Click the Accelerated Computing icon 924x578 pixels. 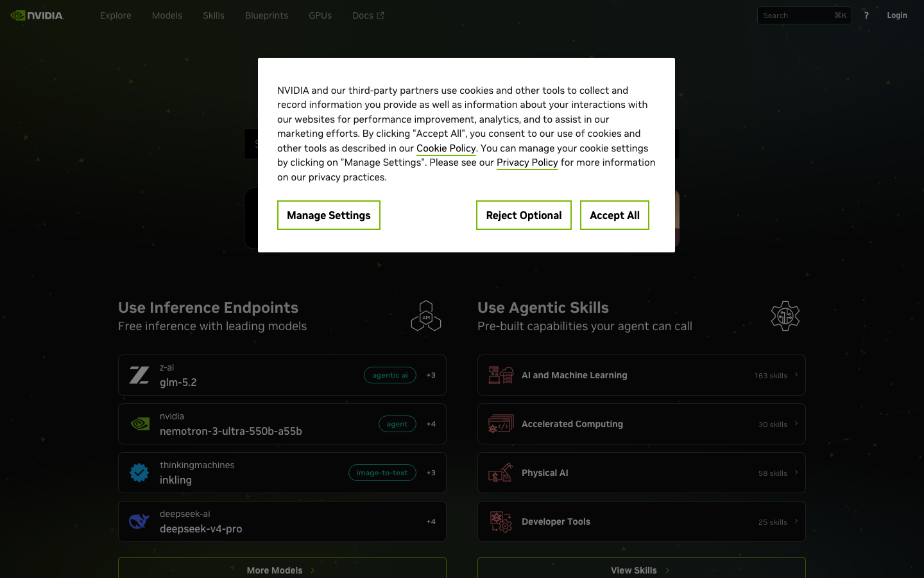pyautogui.click(x=501, y=424)
